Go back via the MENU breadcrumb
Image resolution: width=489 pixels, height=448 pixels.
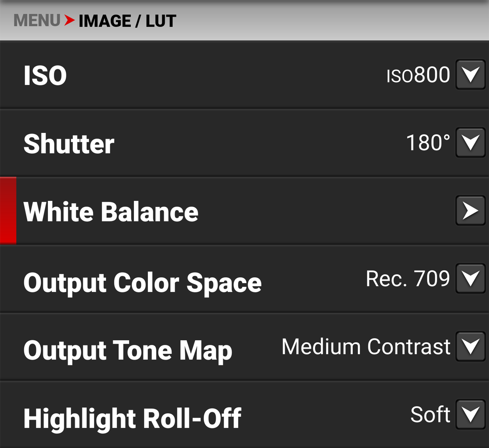point(37,20)
